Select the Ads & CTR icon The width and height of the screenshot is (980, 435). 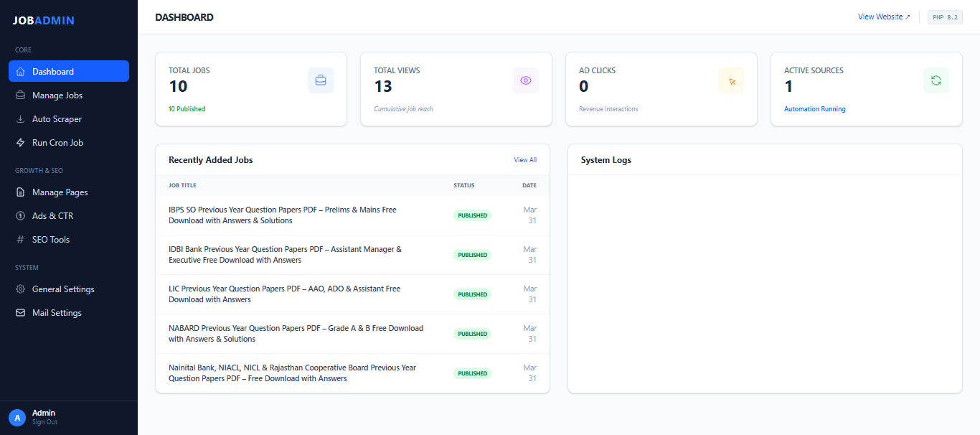(19, 215)
